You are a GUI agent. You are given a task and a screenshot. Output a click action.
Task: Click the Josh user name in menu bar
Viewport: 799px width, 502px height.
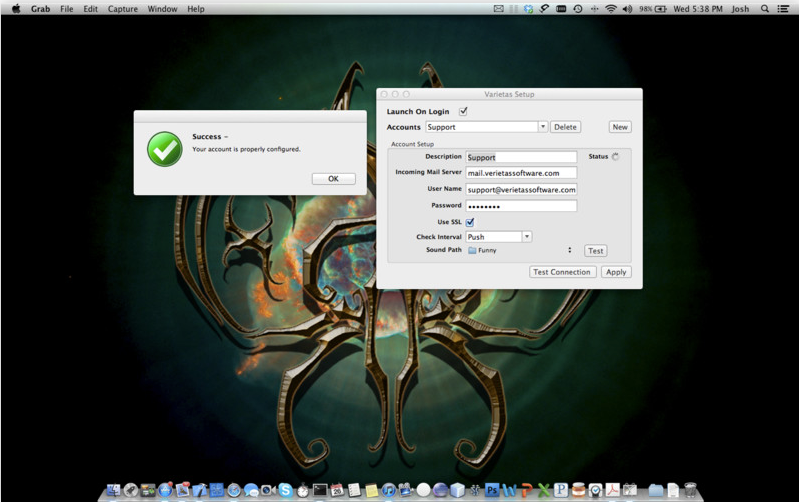click(x=740, y=9)
